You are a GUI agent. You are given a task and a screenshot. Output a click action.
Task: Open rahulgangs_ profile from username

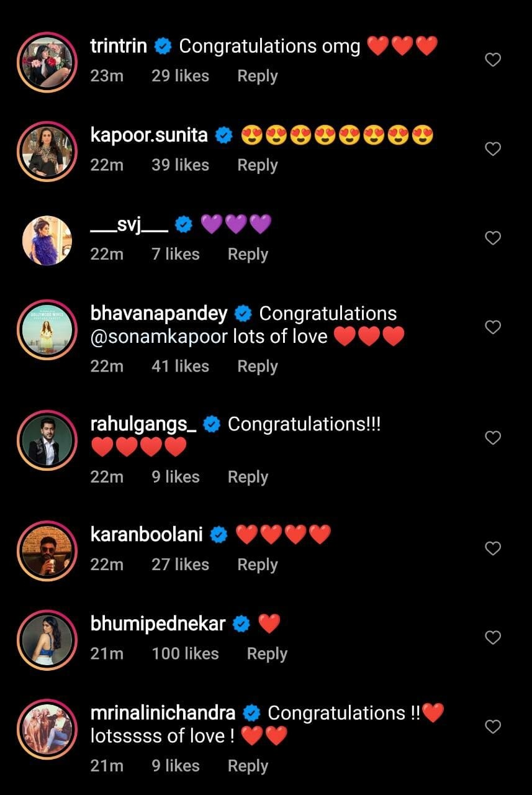click(x=143, y=424)
